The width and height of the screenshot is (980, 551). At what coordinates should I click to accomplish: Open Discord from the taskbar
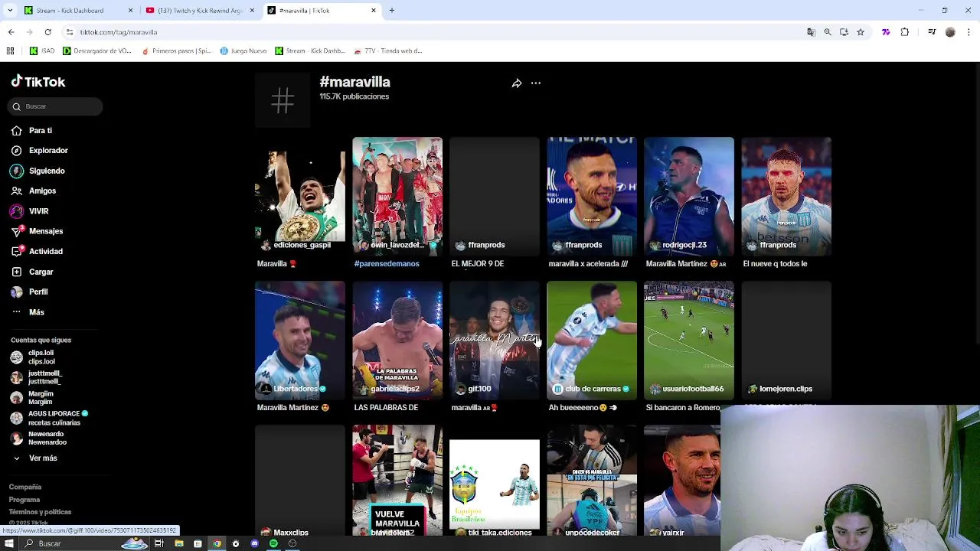tap(254, 543)
